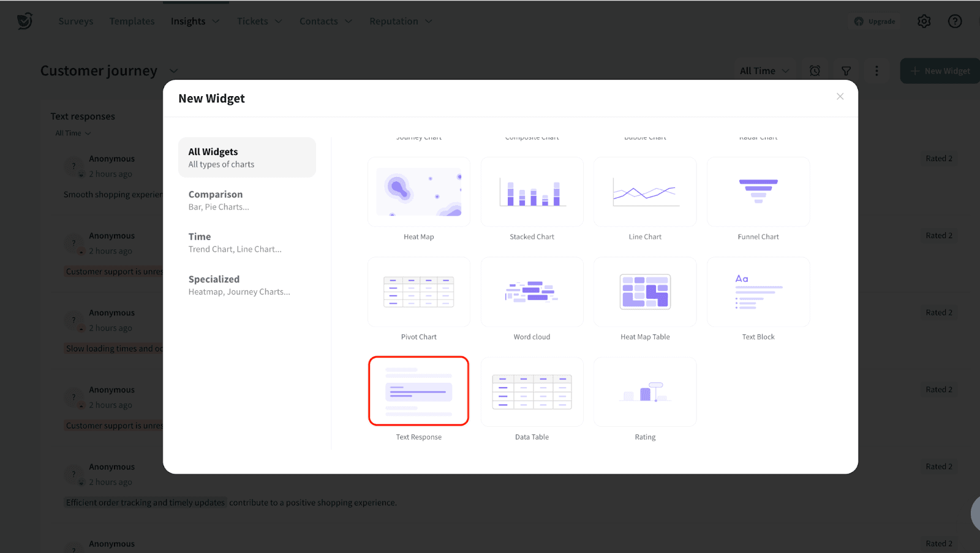Choose the Stacked Chart widget
The height and width of the screenshot is (553, 980).
[532, 192]
